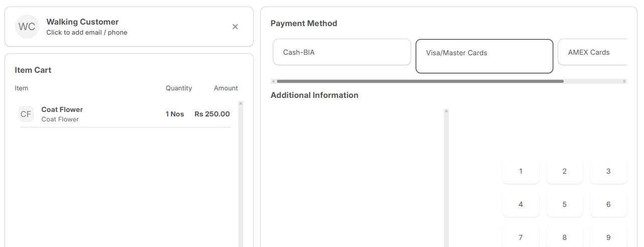Tap number 1 on the keypad
Screen dimensions: 644x247
(521, 171)
